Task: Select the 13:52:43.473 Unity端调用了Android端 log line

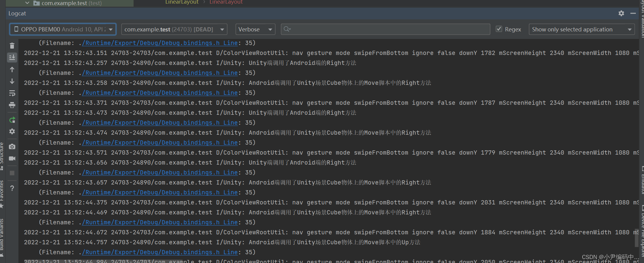Action: (190, 113)
